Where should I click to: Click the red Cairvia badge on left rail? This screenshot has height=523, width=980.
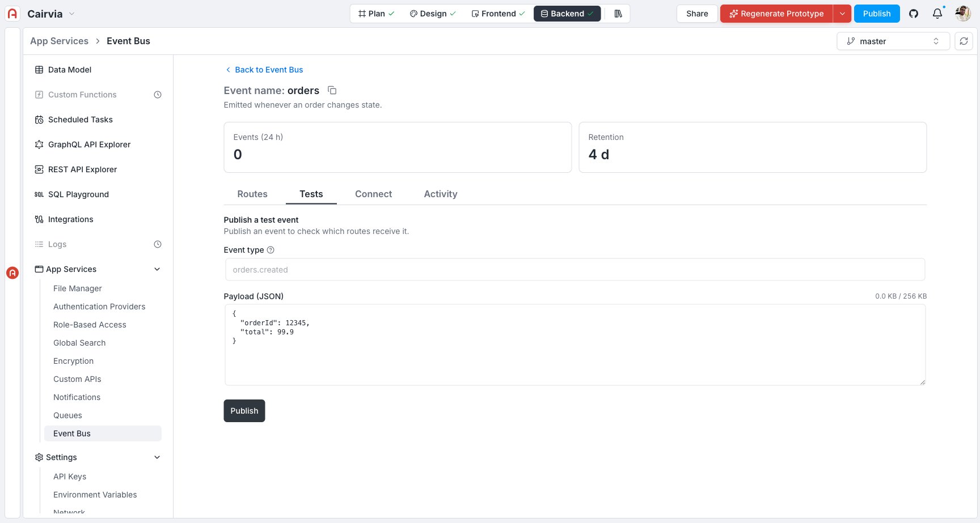(x=12, y=273)
